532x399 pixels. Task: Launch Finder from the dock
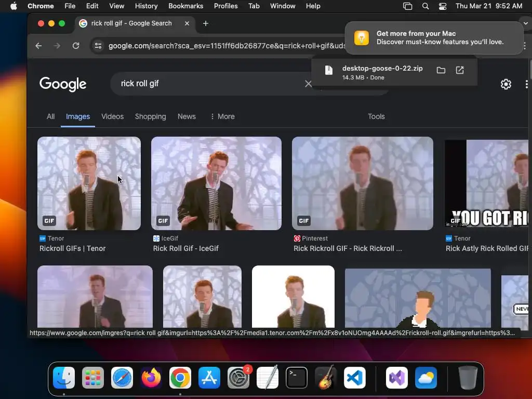pyautogui.click(x=64, y=378)
